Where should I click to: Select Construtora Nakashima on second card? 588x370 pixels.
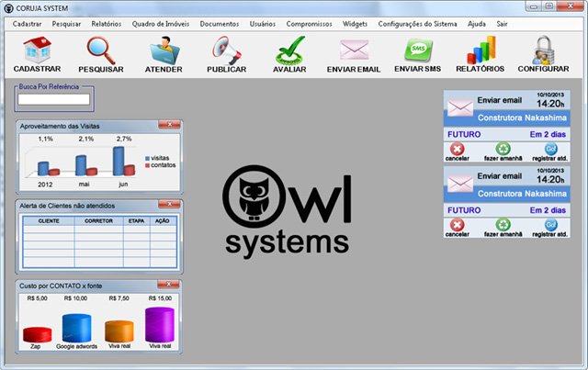pos(522,194)
